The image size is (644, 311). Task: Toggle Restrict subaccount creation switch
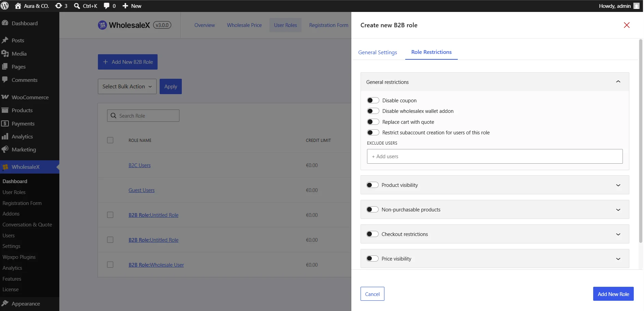click(373, 132)
